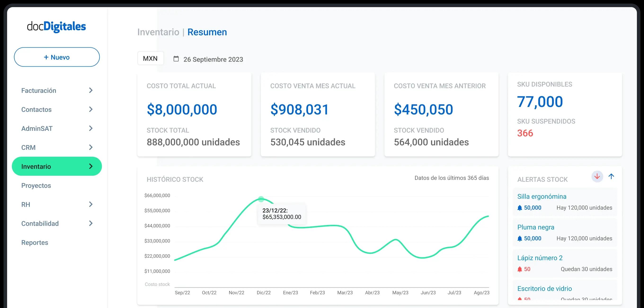
Task: Expand the CRM section arrow
Action: (x=91, y=147)
